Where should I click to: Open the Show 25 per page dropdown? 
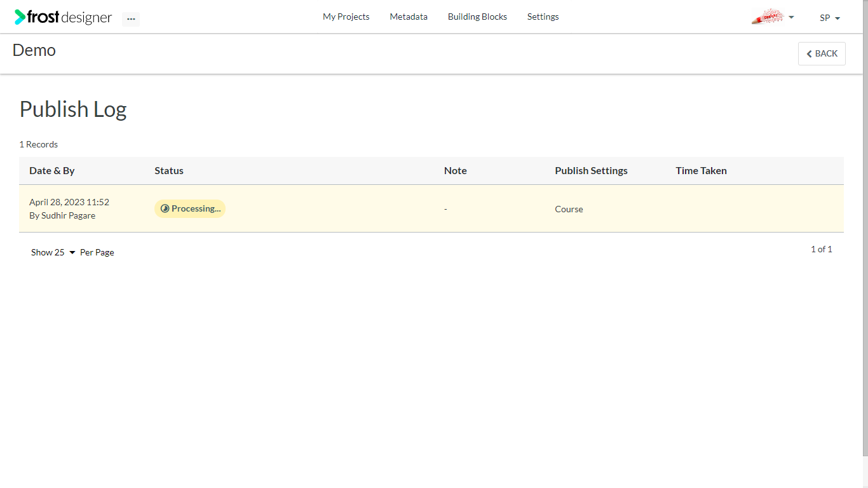tap(53, 252)
